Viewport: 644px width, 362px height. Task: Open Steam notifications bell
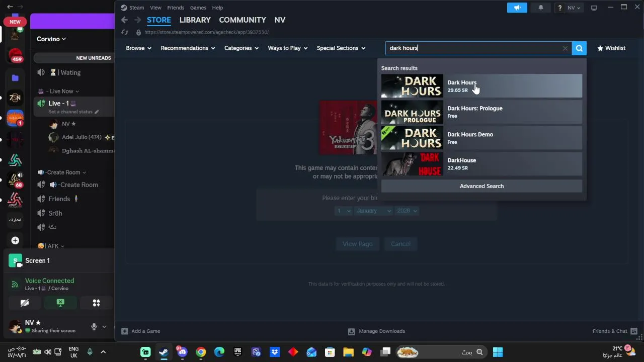[x=541, y=8]
